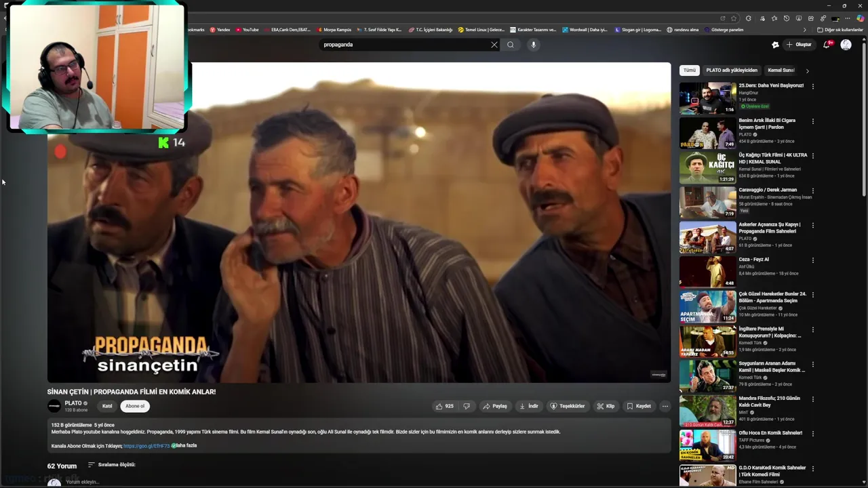868x488 pixels.
Task: Expand bookmarks bar overflow chevron
Action: pyautogui.click(x=805, y=30)
